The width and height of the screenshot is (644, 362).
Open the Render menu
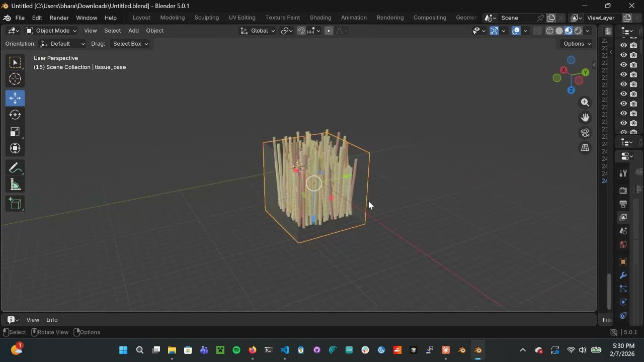59,18
